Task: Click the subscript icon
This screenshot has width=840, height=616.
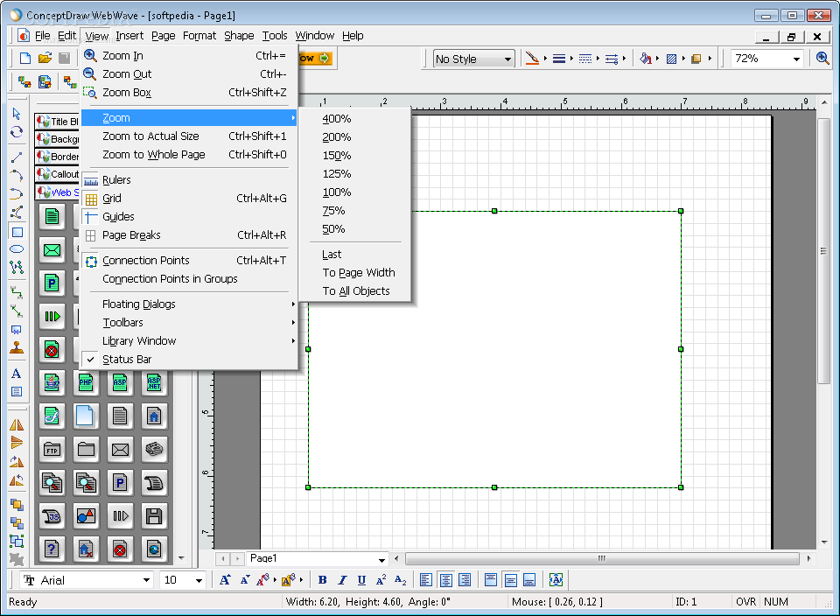Action: [x=400, y=580]
